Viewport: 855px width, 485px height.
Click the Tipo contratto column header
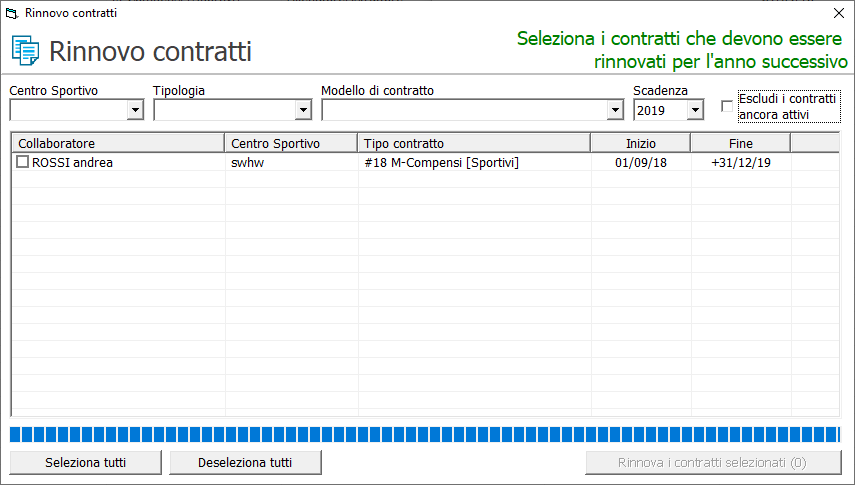(x=474, y=143)
